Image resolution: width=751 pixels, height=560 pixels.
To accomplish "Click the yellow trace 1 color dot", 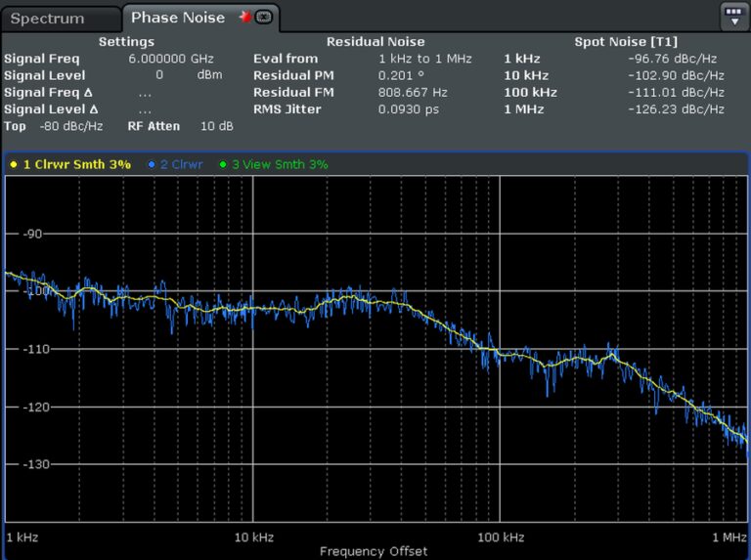I will (x=13, y=164).
